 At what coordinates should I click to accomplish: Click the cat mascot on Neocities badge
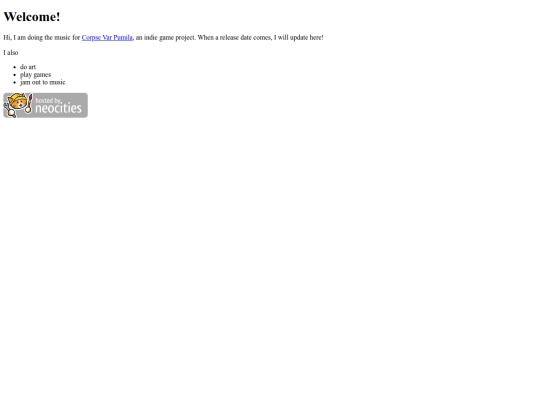18,105
